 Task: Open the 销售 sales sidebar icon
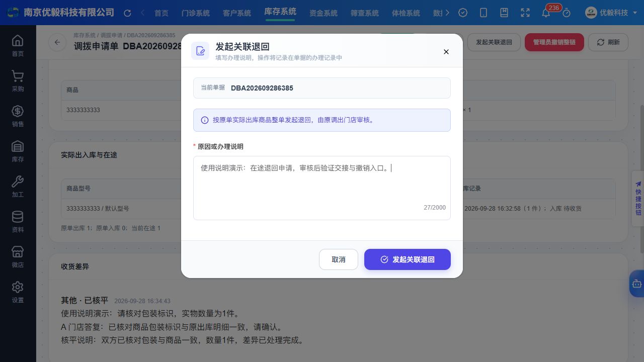pos(18,116)
